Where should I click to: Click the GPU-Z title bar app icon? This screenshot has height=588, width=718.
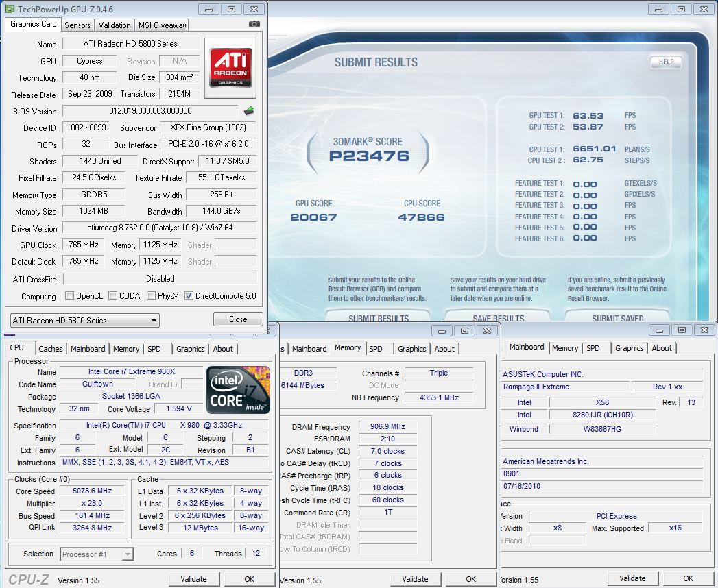[10, 9]
